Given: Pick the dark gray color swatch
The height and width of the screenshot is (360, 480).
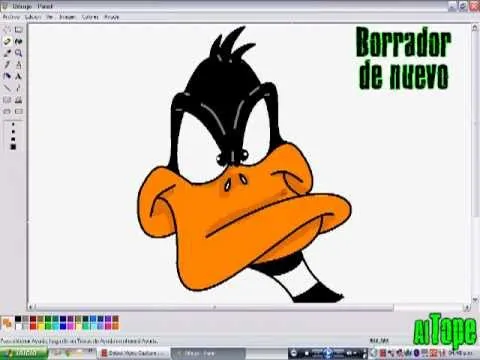Looking at the screenshot, I should coord(25,319).
